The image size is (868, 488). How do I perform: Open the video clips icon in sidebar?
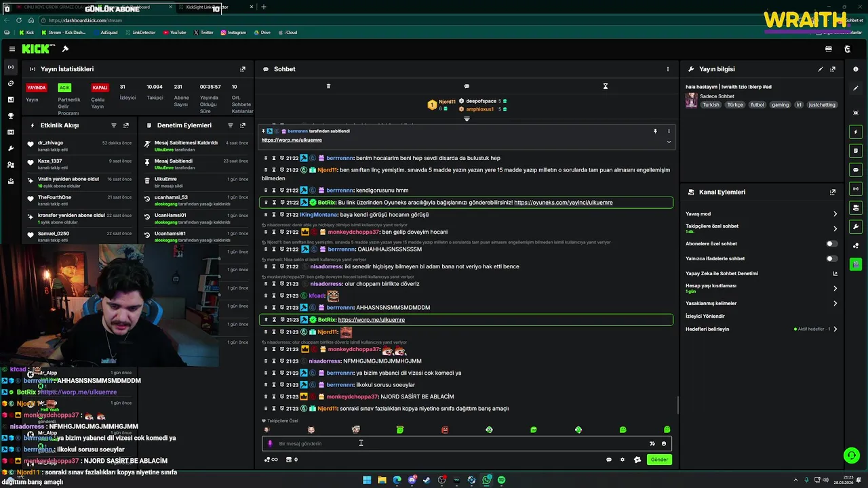10,132
